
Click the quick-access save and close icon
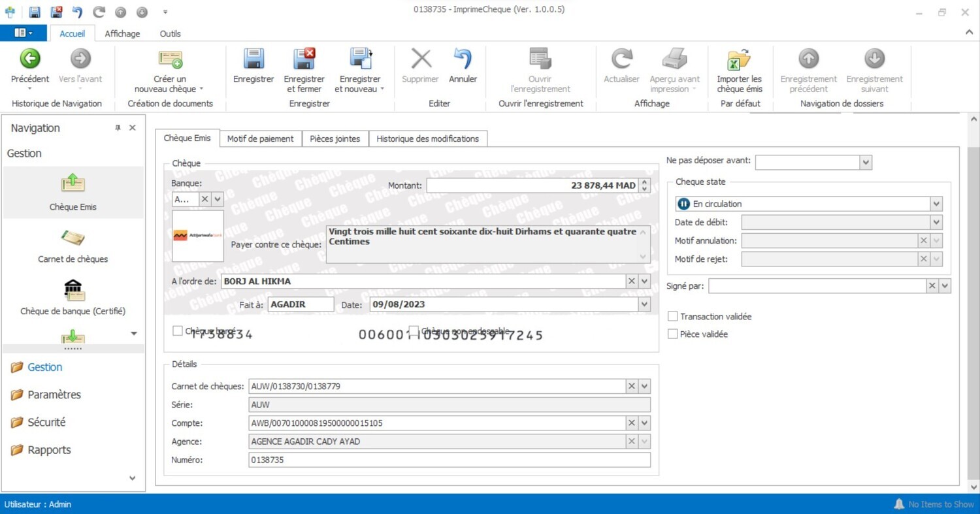57,12
